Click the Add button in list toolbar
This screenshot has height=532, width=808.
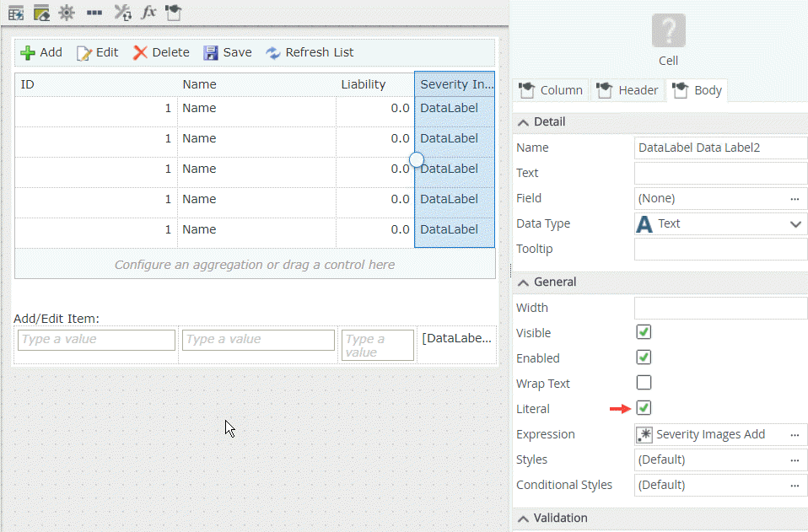coord(41,52)
